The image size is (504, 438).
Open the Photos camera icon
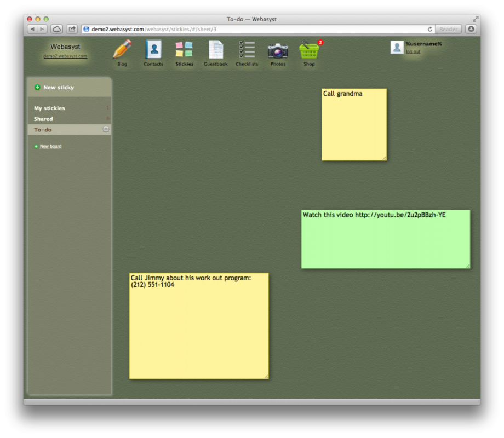278,51
